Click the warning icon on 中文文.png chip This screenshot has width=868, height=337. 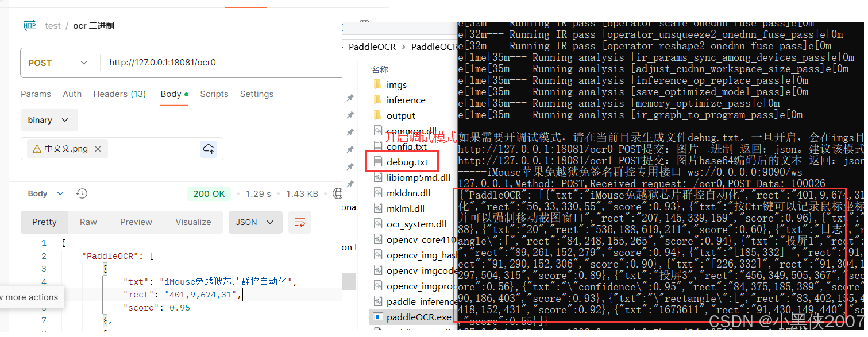pyautogui.click(x=37, y=149)
